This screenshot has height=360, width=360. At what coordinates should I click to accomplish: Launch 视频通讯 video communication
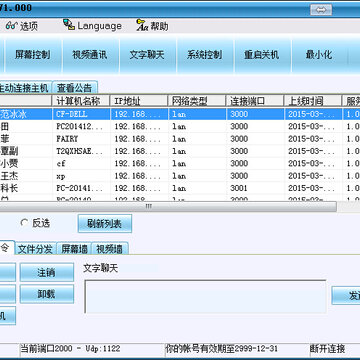pyautogui.click(x=90, y=55)
